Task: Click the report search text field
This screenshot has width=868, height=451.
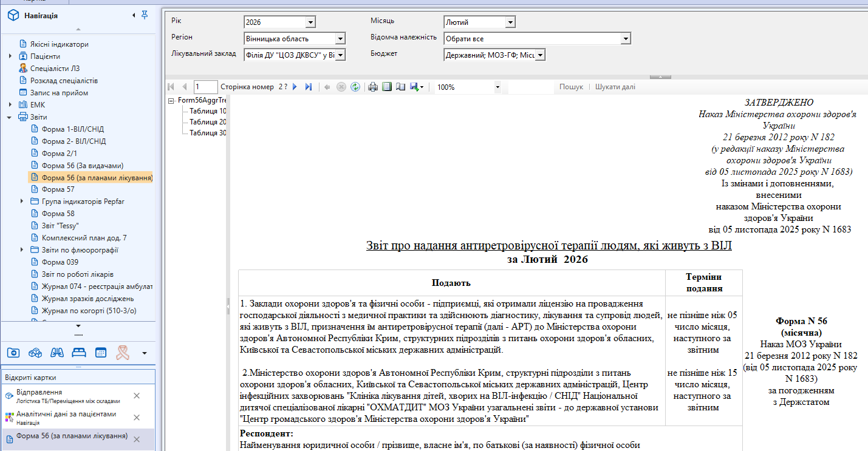Action: (530, 87)
